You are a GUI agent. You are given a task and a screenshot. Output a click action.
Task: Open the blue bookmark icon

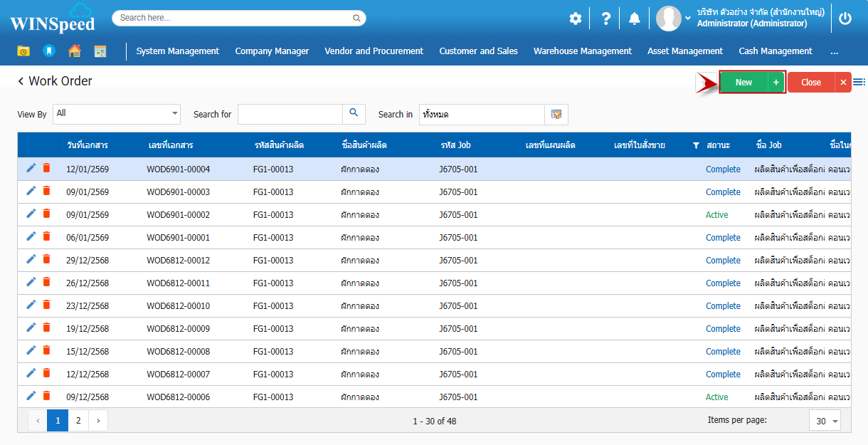[x=49, y=51]
